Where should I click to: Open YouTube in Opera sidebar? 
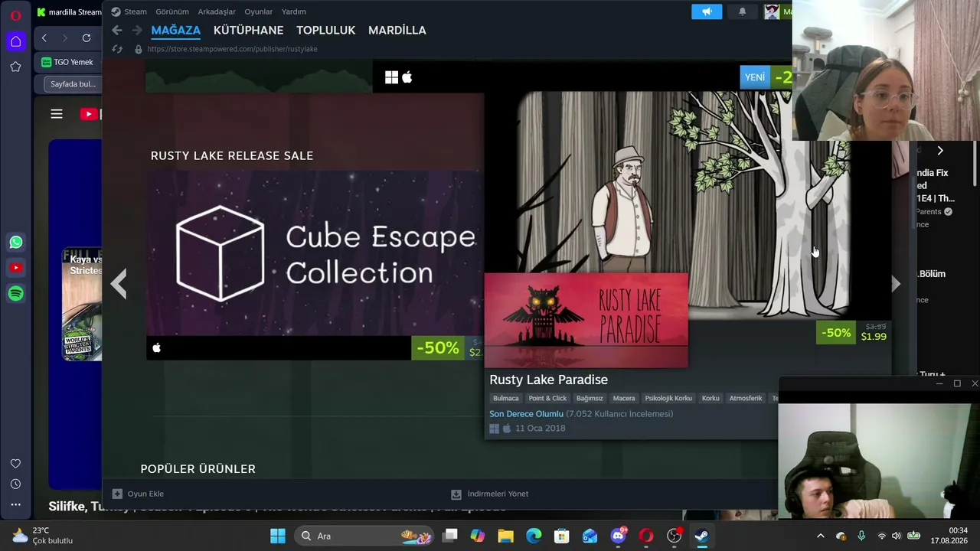click(16, 268)
